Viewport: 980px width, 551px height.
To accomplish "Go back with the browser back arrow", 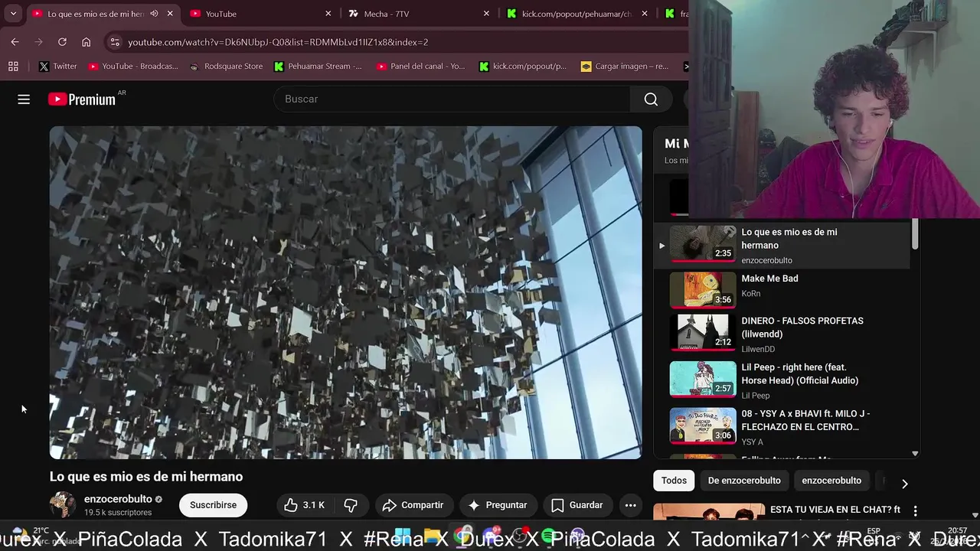I will tap(15, 42).
